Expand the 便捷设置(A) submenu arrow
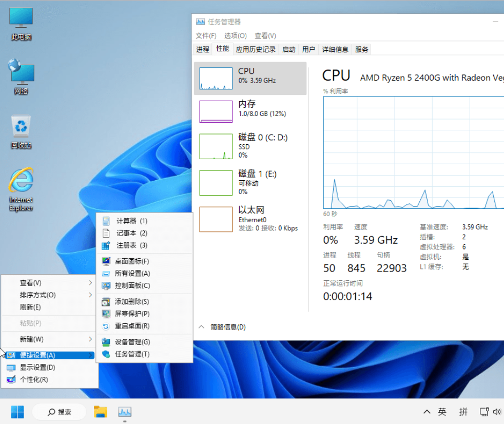The height and width of the screenshot is (424, 504). coord(90,355)
